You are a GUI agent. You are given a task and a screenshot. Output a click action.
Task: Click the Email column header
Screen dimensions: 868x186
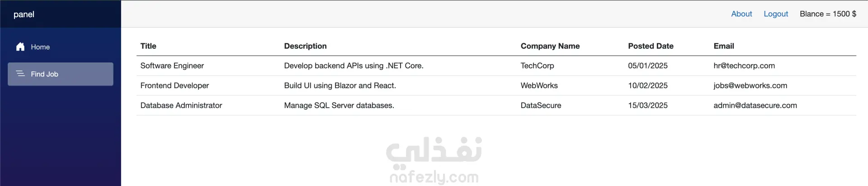(723, 46)
